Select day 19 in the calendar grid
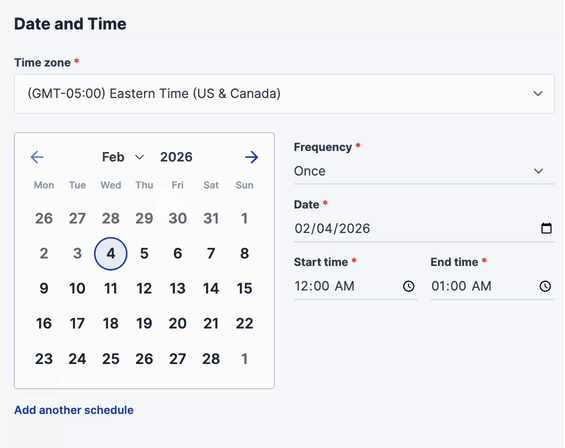Screen dimensions: 565x448 click(144, 324)
